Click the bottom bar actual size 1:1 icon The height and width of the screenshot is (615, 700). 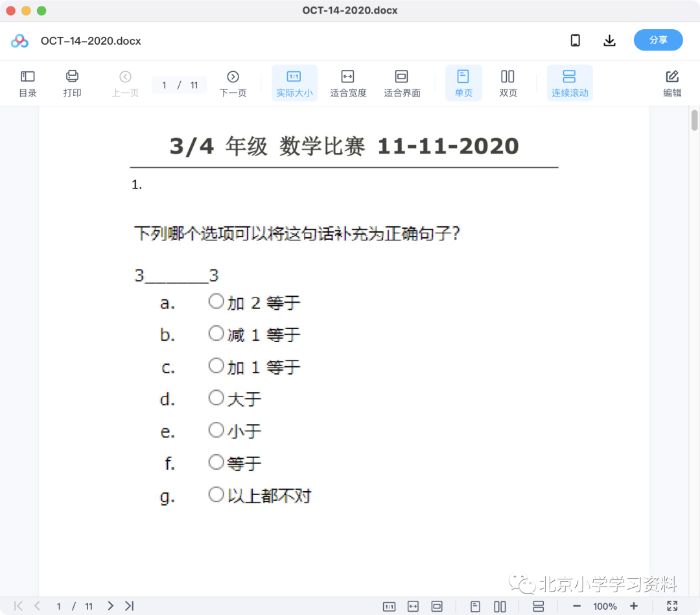coord(390,607)
